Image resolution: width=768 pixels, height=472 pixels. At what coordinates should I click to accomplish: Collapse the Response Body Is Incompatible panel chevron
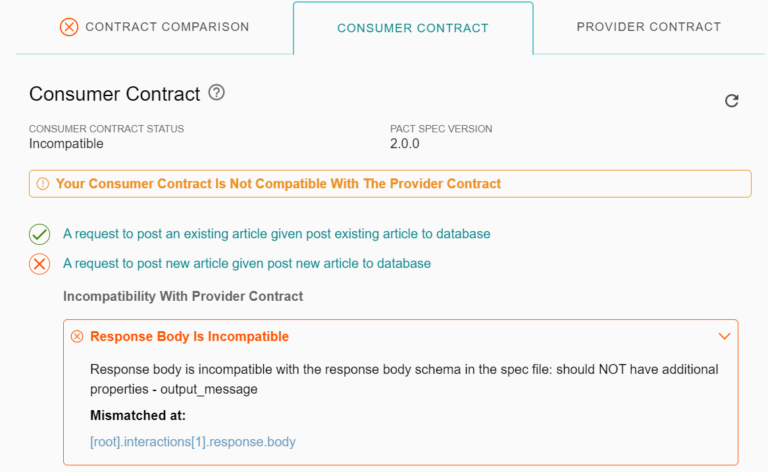coord(725,336)
